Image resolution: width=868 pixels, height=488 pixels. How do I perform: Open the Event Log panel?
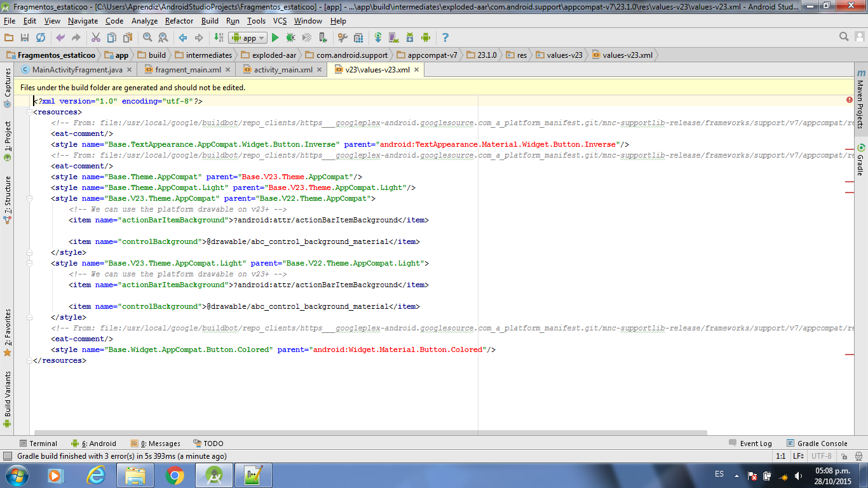pyautogui.click(x=750, y=444)
